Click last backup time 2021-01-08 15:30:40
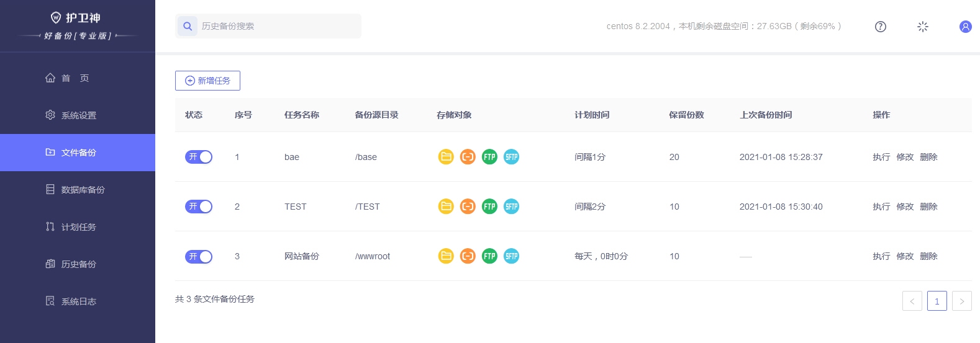Screen dimensions: 980x343 (781, 207)
